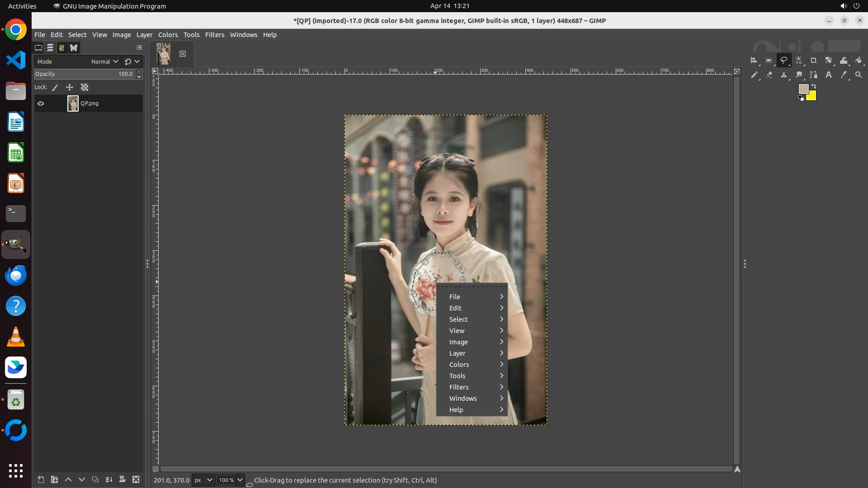868x488 pixels.
Task: Select the Bucket Fill tool
Action: pos(859,61)
